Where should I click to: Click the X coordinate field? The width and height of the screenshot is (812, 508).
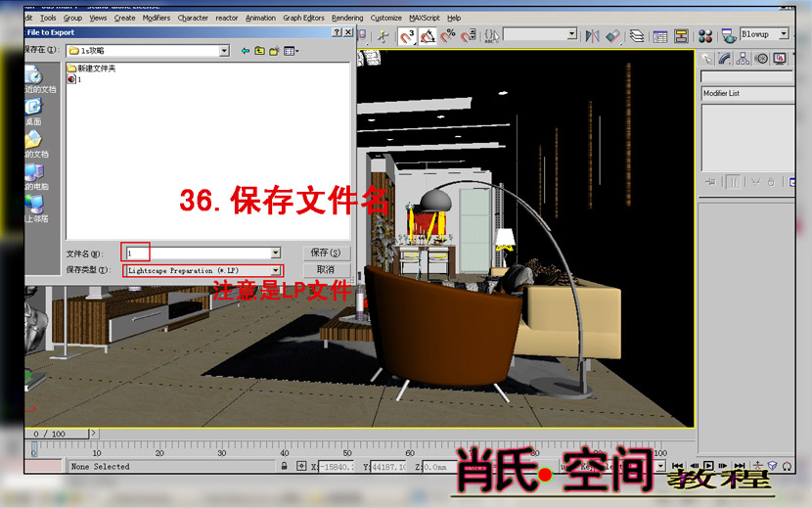(337, 467)
